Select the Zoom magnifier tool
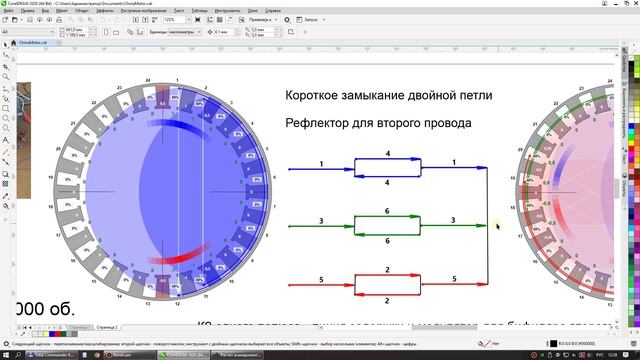 (x=6, y=77)
